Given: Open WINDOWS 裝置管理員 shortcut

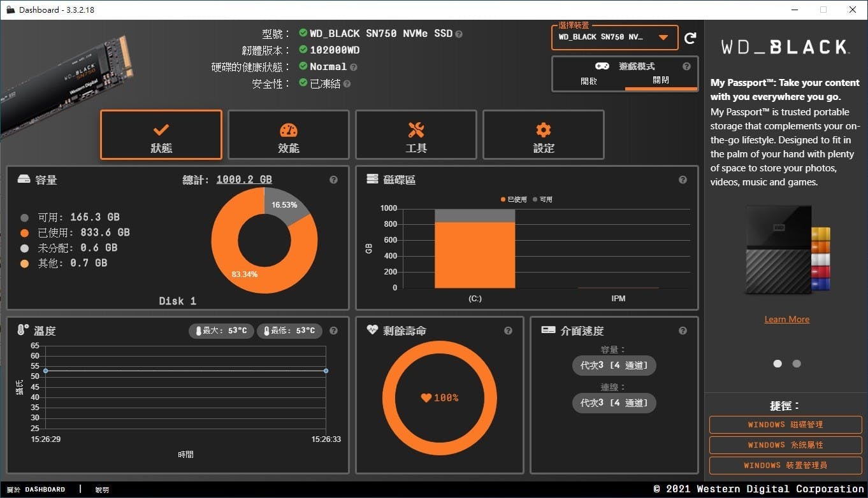Looking at the screenshot, I should (x=785, y=466).
